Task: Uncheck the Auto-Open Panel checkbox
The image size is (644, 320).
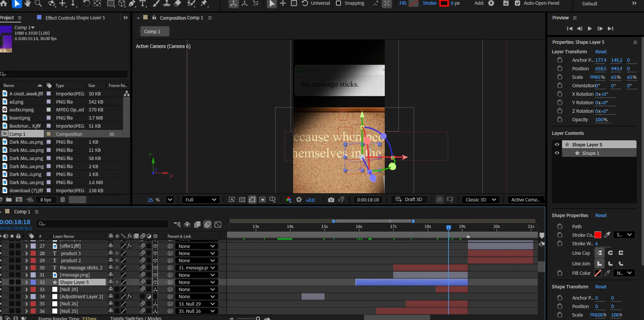Action: (517, 3)
